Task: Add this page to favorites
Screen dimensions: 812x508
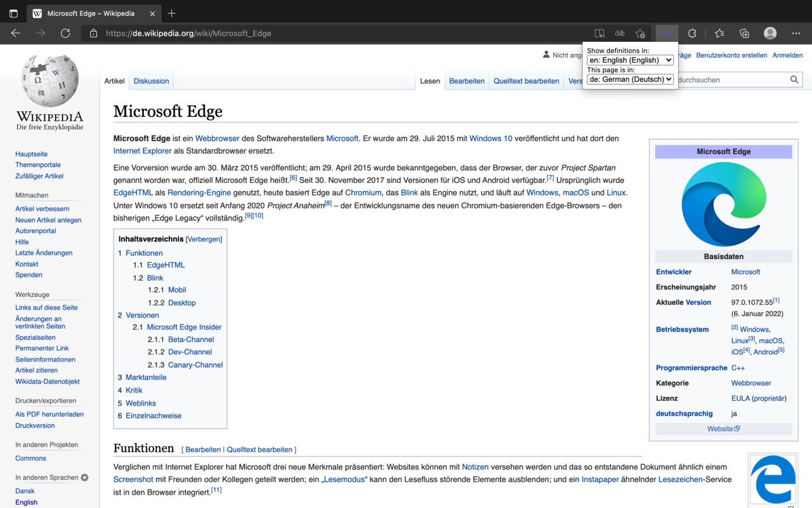Action: (641, 34)
